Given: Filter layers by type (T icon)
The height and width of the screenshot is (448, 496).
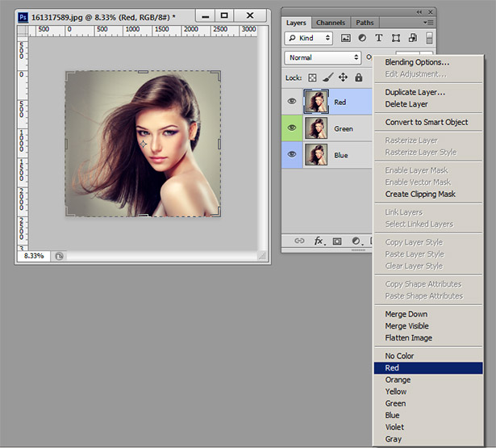Looking at the screenshot, I should pyautogui.click(x=379, y=38).
